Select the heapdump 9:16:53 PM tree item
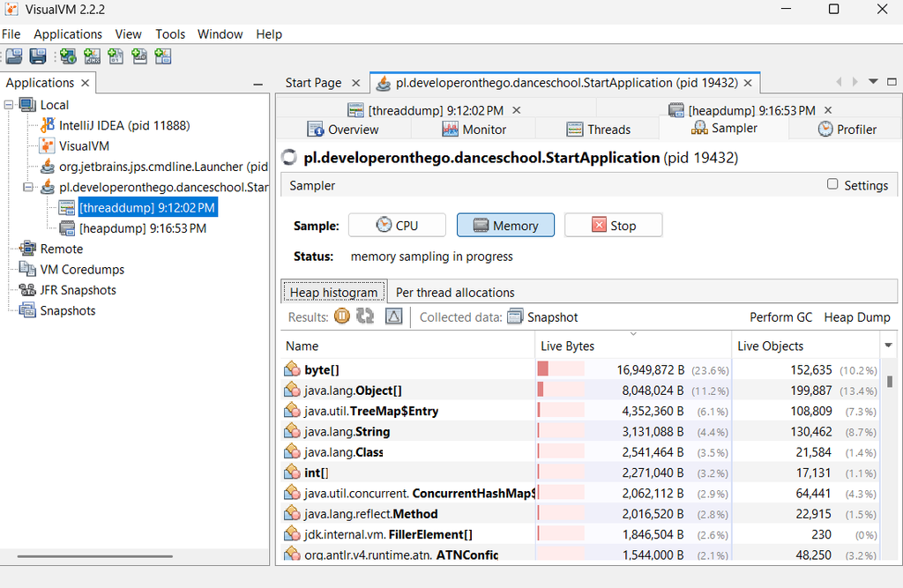 [x=143, y=228]
